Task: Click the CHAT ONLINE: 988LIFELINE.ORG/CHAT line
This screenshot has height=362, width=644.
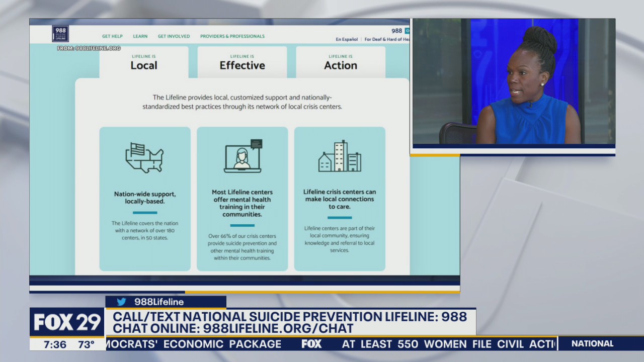Action: 233,329
